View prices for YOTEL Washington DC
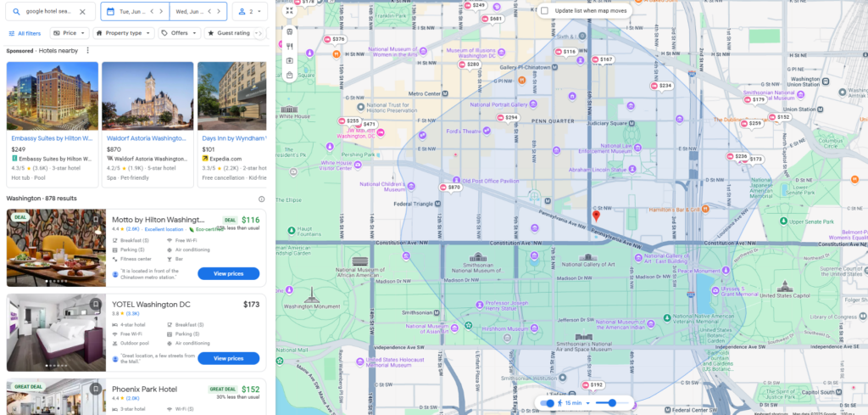Viewport: 868px width, 415px height. (x=229, y=358)
